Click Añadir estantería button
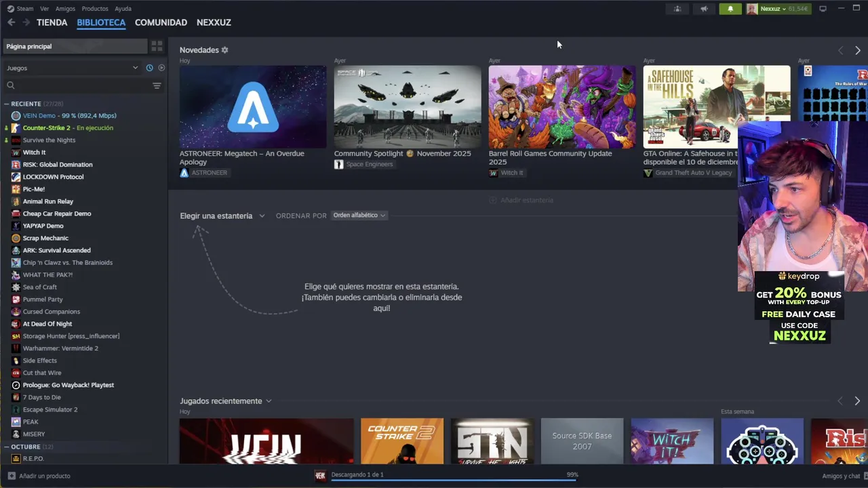Screen dimensions: 868x488 521,200
